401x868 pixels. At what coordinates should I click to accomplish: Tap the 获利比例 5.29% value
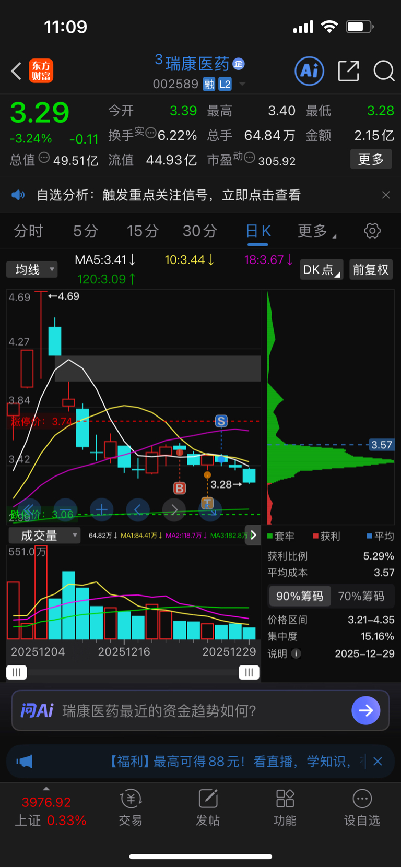[379, 556]
